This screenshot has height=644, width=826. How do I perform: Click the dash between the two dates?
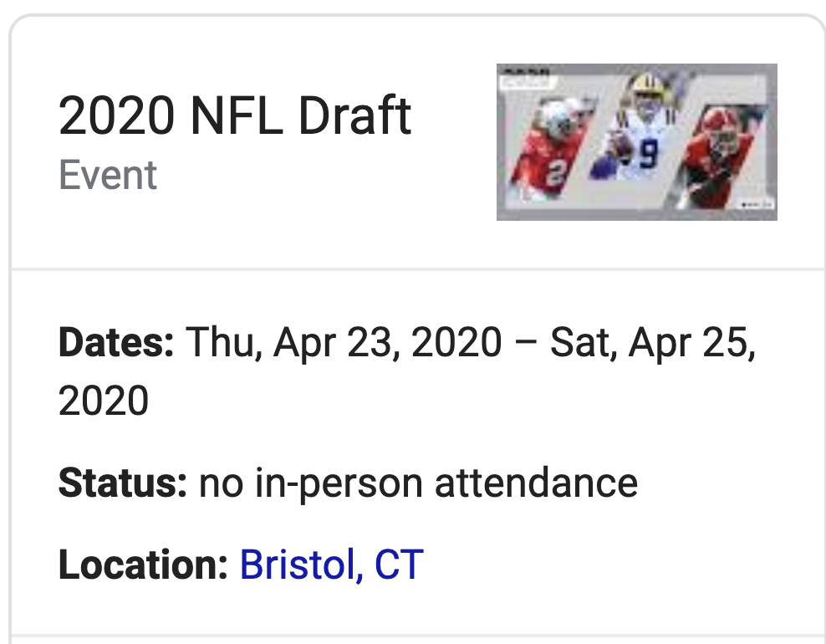coord(526,343)
